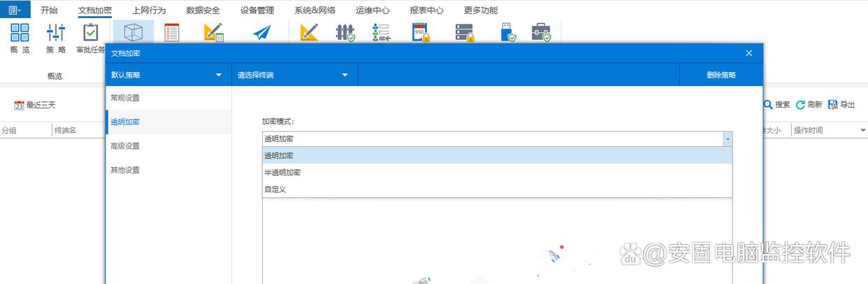Open the 请选择终端 terminal dropdown

[295, 75]
